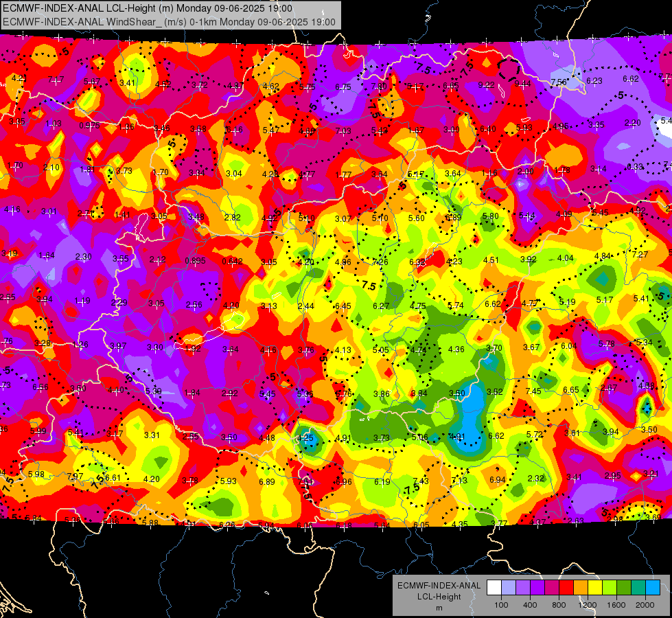Click the wind shear value 2.20
Screen dimensions: 672x618
click(633, 123)
